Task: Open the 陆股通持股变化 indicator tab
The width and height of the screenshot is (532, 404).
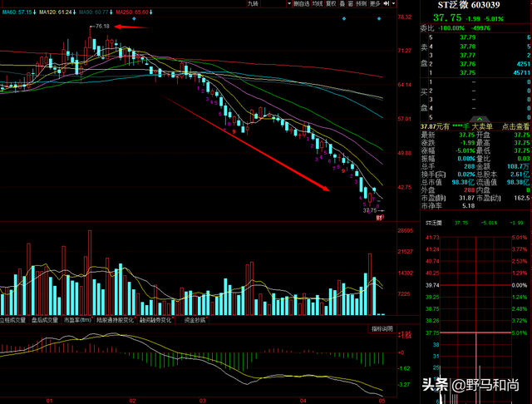Action: pyautogui.click(x=115, y=319)
